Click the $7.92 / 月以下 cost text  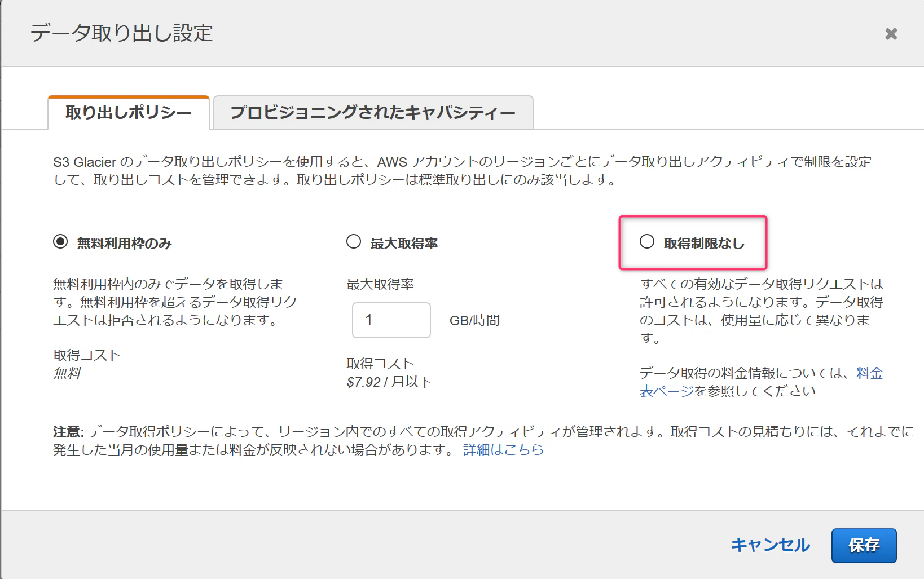389,382
